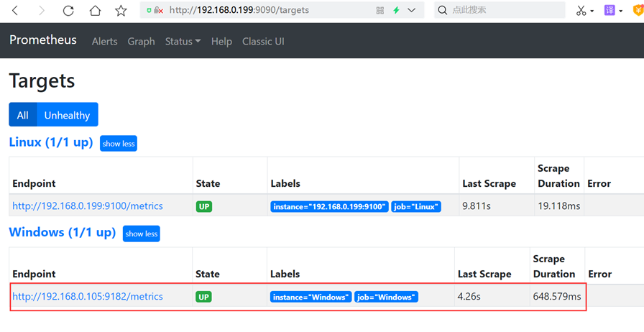
Task: Open the Alerts page
Action: 105,42
